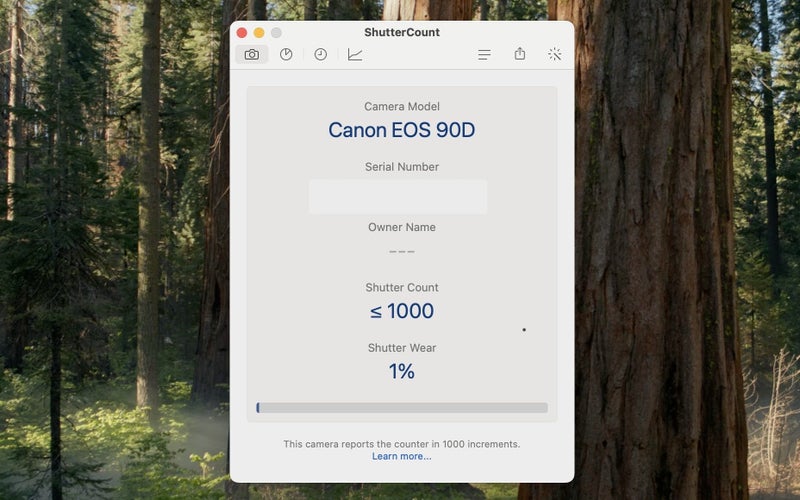Show the line graph view
800x500 pixels.
tap(355, 54)
